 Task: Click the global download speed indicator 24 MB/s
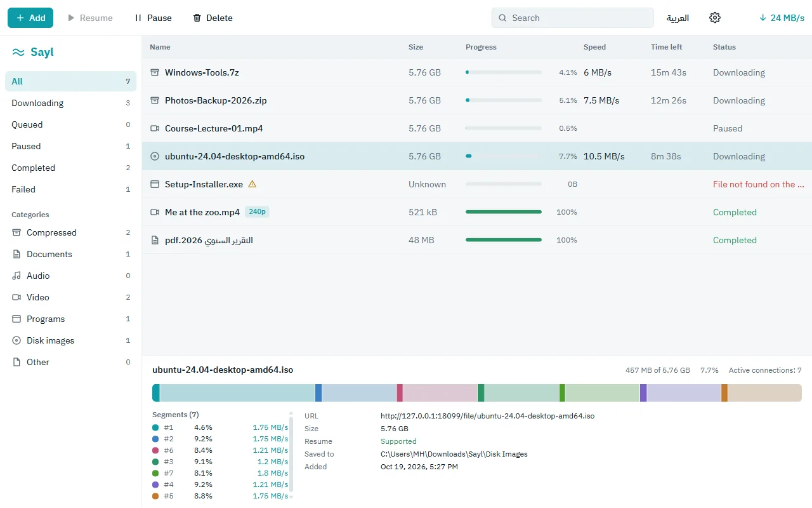782,18
